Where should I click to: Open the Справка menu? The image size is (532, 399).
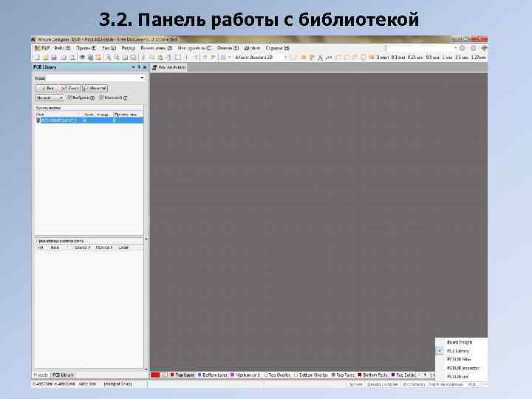pyautogui.click(x=277, y=48)
